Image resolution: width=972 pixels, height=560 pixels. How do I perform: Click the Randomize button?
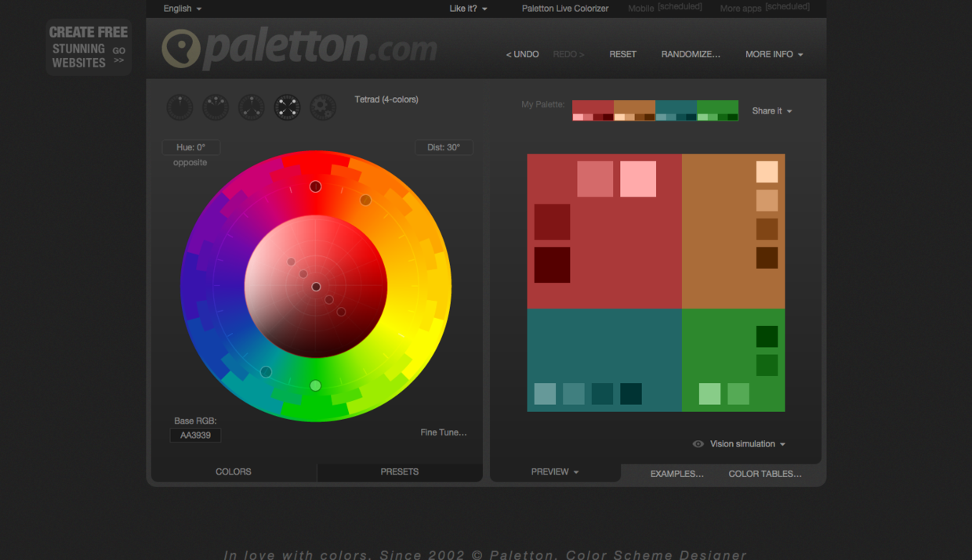[x=691, y=54]
